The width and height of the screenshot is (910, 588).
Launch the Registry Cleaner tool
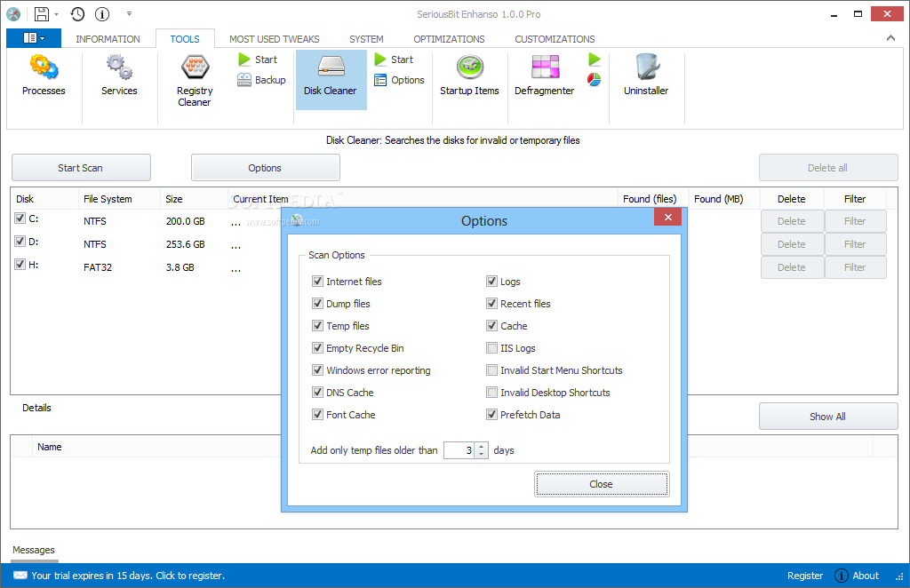pos(195,80)
